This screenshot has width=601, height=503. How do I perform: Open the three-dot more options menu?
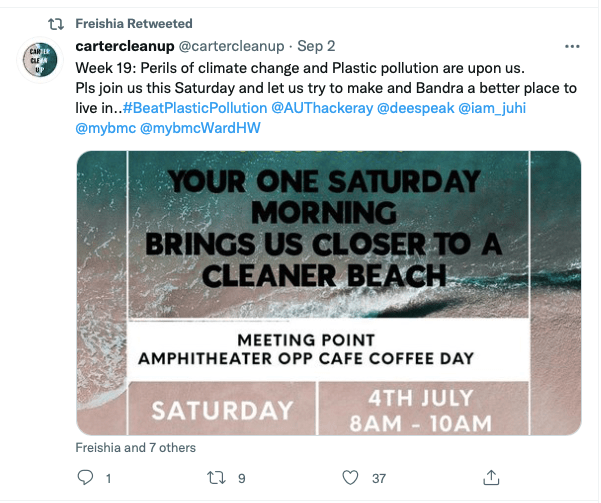pos(572,47)
